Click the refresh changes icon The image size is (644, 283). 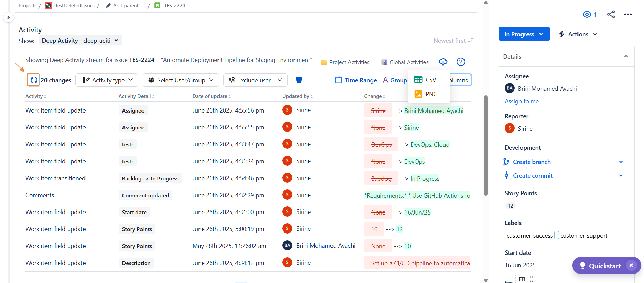coord(34,80)
